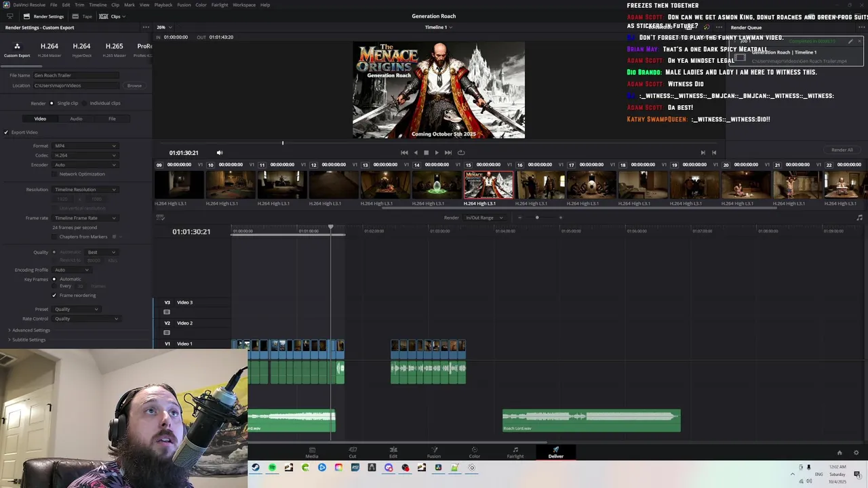Switch to the File settings tab
The image size is (868, 488).
112,119
